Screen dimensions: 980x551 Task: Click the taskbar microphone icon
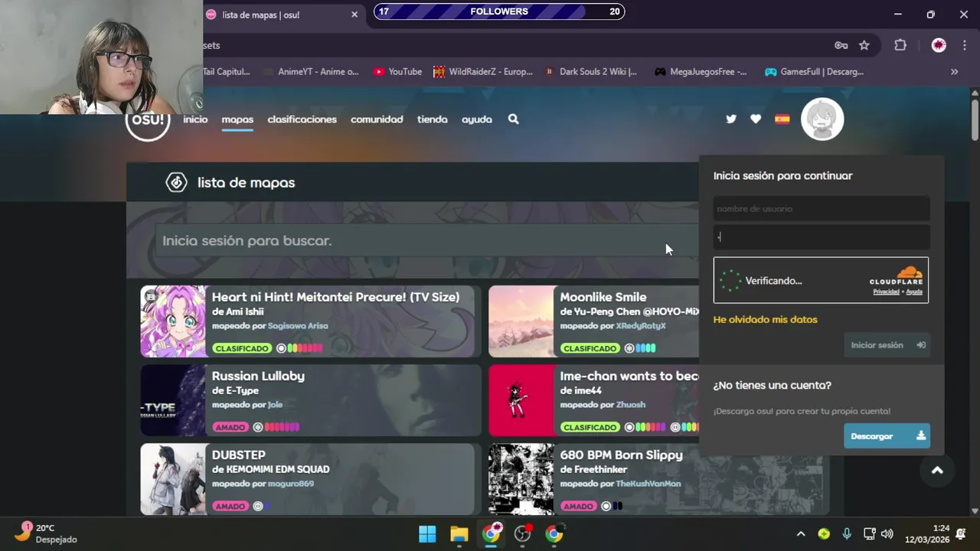coord(847,534)
